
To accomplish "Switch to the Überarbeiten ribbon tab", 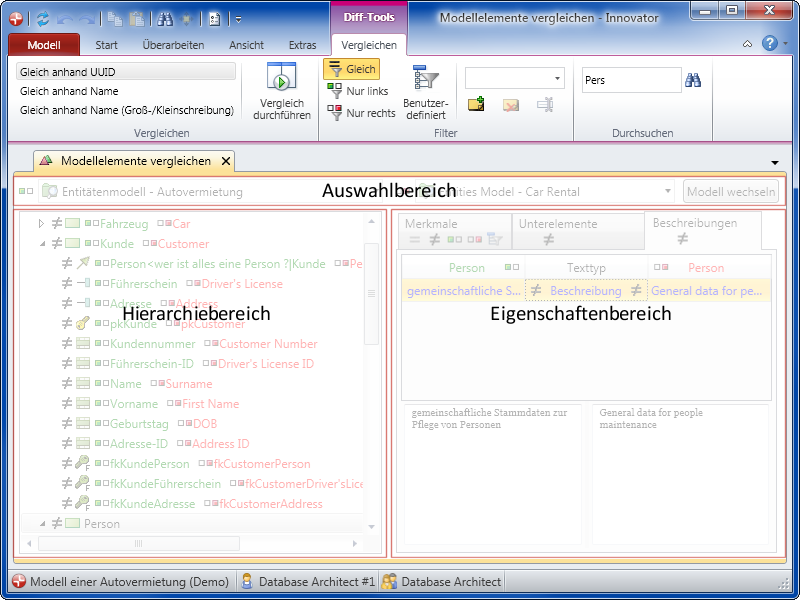I will coord(173,45).
